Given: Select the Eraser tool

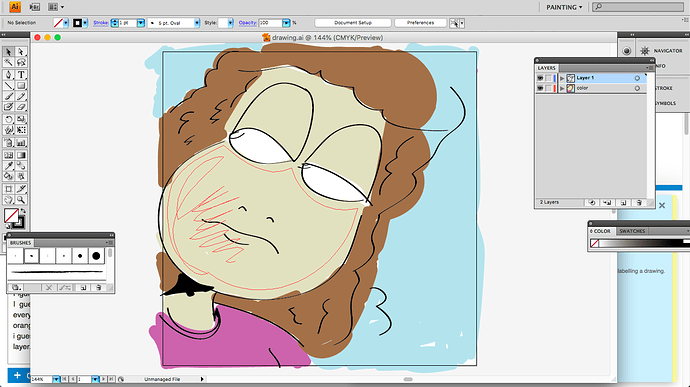Looking at the screenshot, I should pyautogui.click(x=21, y=107).
